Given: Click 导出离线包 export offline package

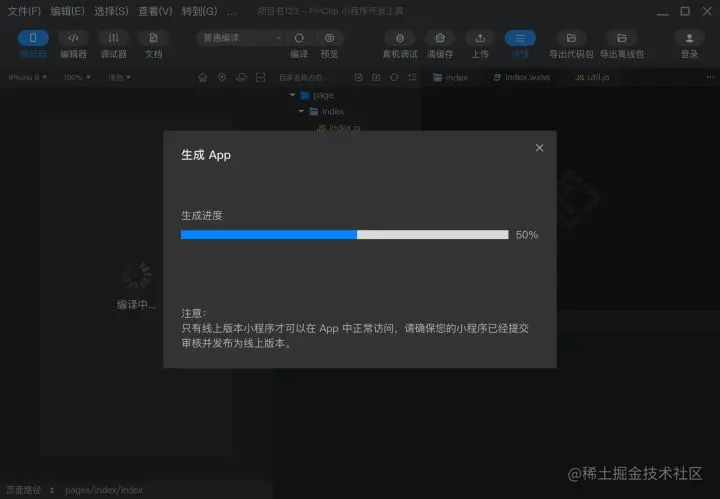Looking at the screenshot, I should click(622, 38).
